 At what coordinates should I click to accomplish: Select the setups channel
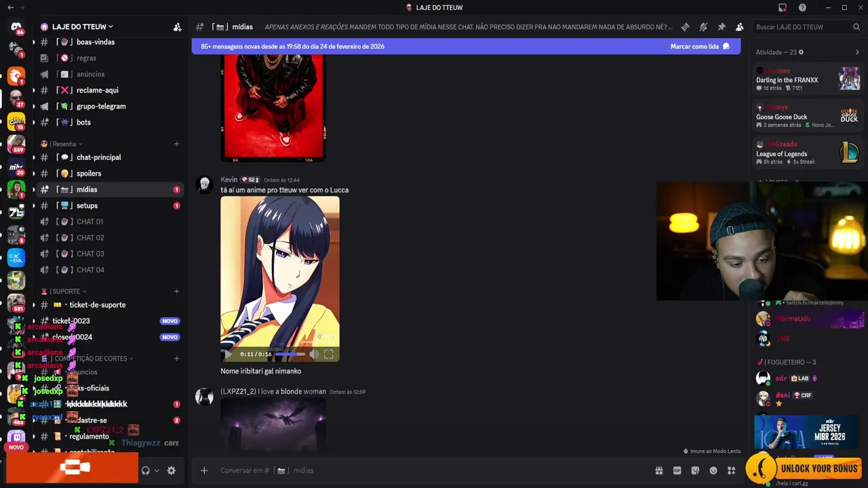pyautogui.click(x=111, y=205)
